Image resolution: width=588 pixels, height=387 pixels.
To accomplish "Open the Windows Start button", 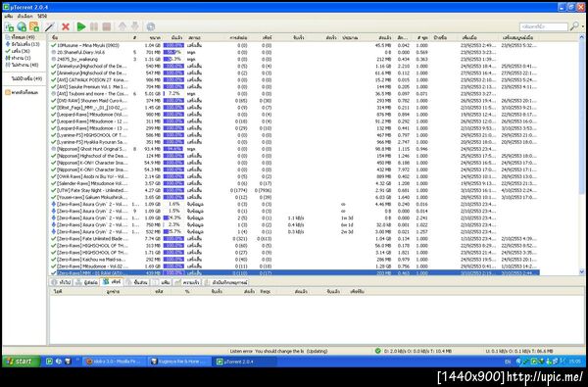I will (22, 362).
